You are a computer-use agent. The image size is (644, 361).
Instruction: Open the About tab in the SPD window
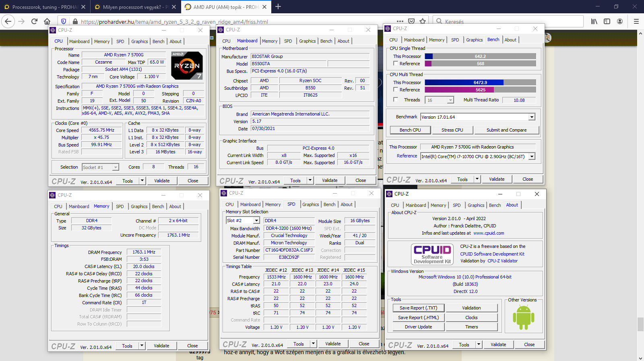pyautogui.click(x=347, y=204)
